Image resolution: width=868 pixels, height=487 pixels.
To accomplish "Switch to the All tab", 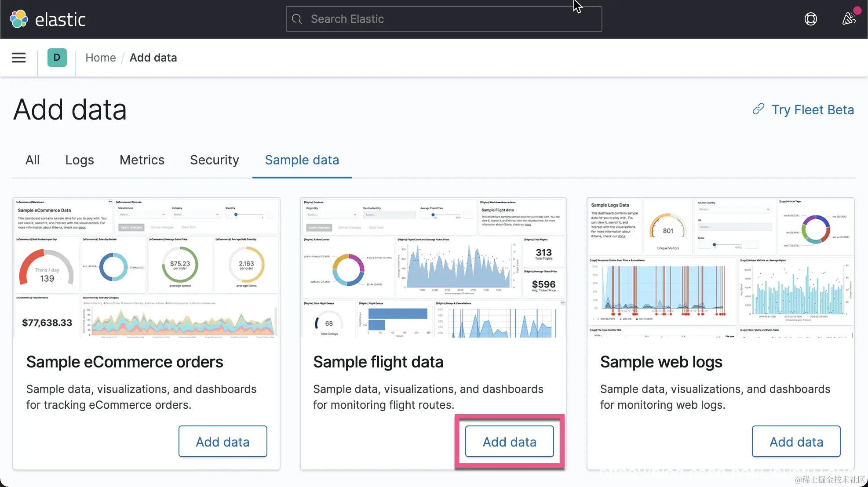I will [33, 160].
